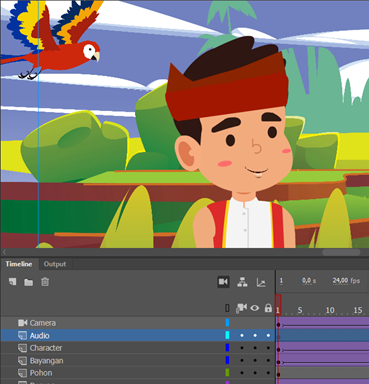This screenshot has width=369, height=384.
Task: Lock the Character layer
Action: click(268, 348)
